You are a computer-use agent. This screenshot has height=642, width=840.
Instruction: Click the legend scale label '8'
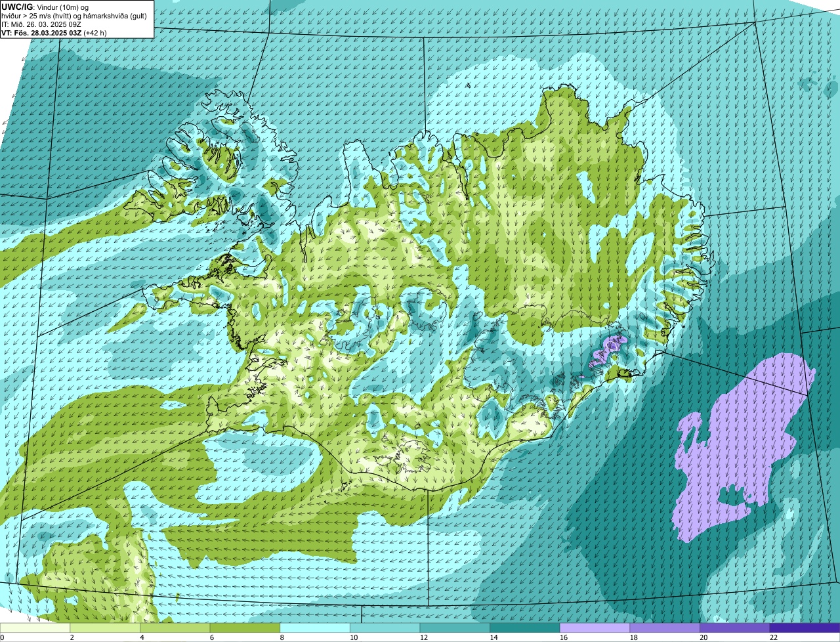pyautogui.click(x=282, y=637)
